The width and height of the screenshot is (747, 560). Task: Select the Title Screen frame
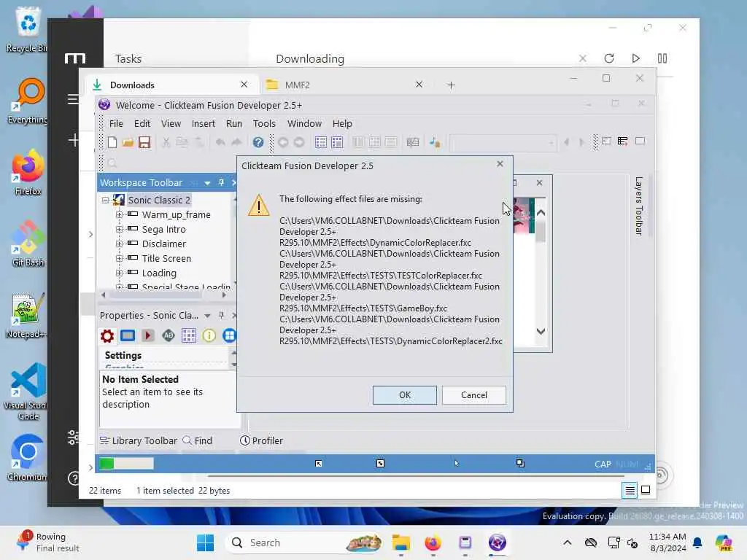tap(166, 259)
